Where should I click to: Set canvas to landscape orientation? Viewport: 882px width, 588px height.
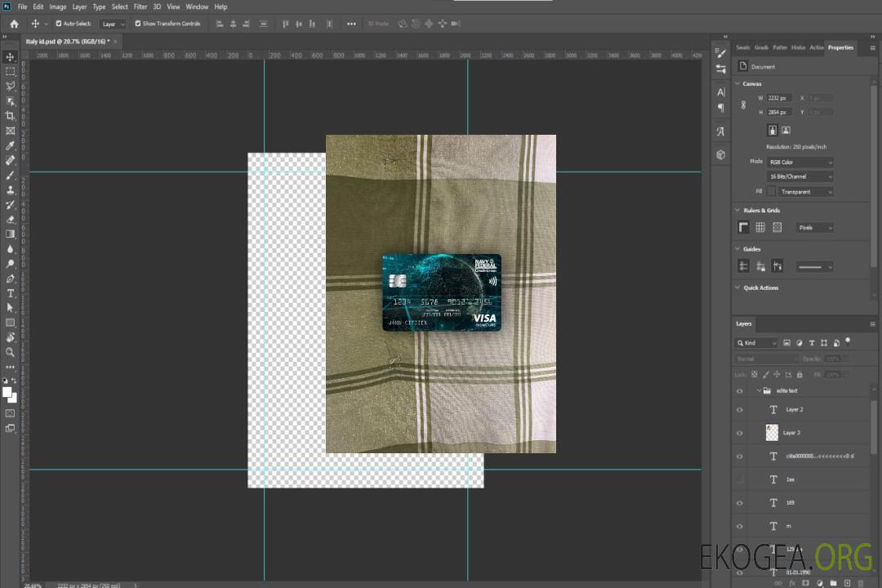pos(786,130)
